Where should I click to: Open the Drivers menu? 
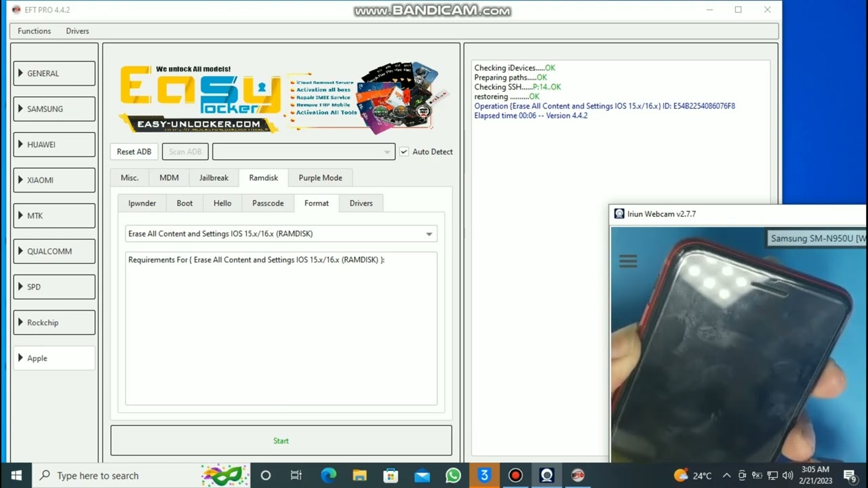[77, 31]
